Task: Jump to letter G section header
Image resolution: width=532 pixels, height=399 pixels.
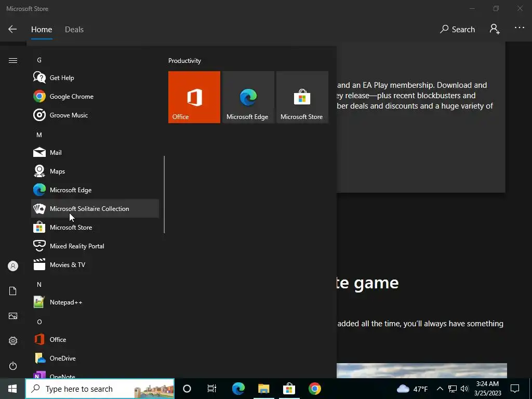Action: [39, 60]
